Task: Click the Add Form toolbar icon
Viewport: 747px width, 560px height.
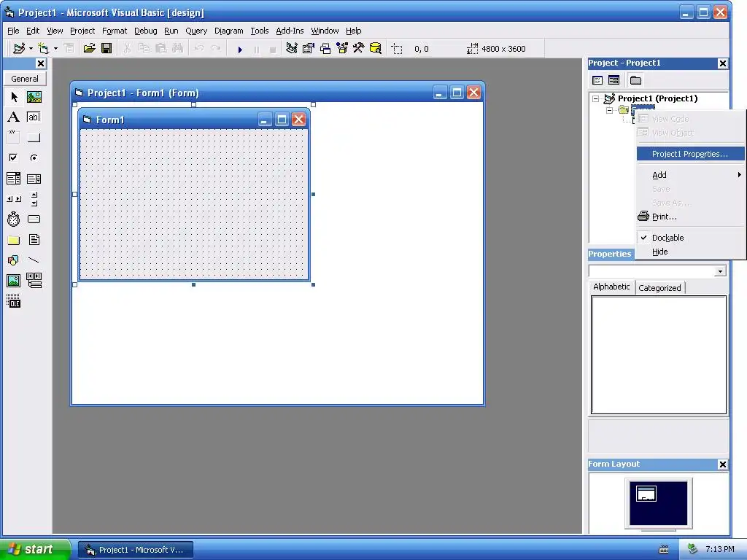Action: click(43, 49)
